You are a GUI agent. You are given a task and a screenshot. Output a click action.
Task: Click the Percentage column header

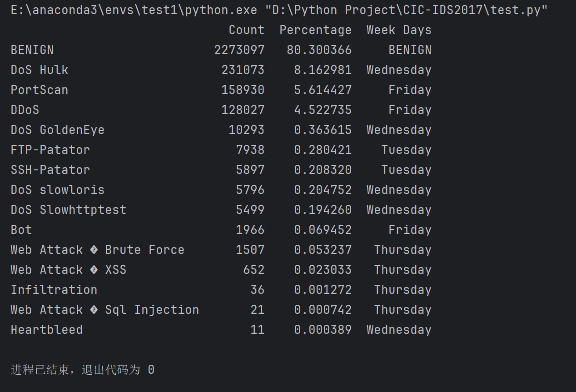click(x=315, y=30)
